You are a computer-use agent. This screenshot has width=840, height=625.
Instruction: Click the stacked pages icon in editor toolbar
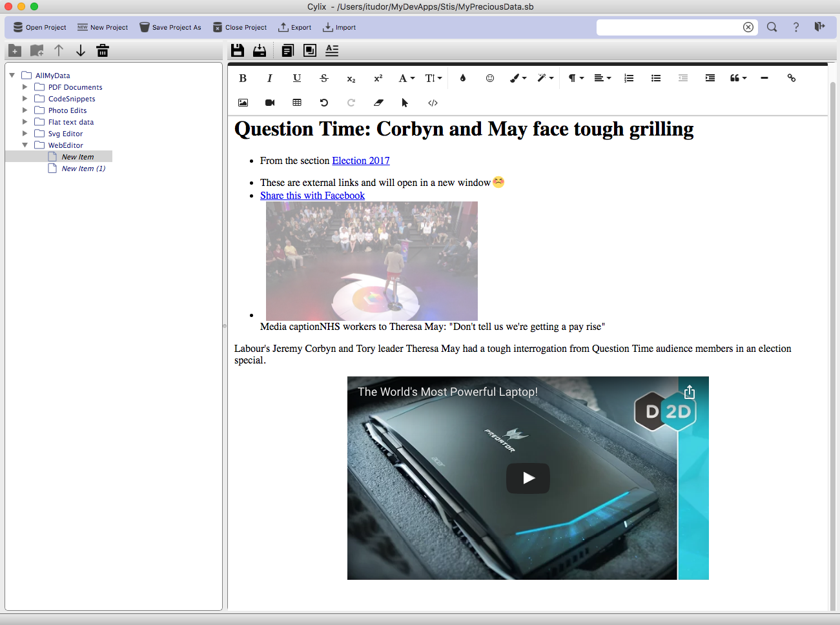click(288, 50)
